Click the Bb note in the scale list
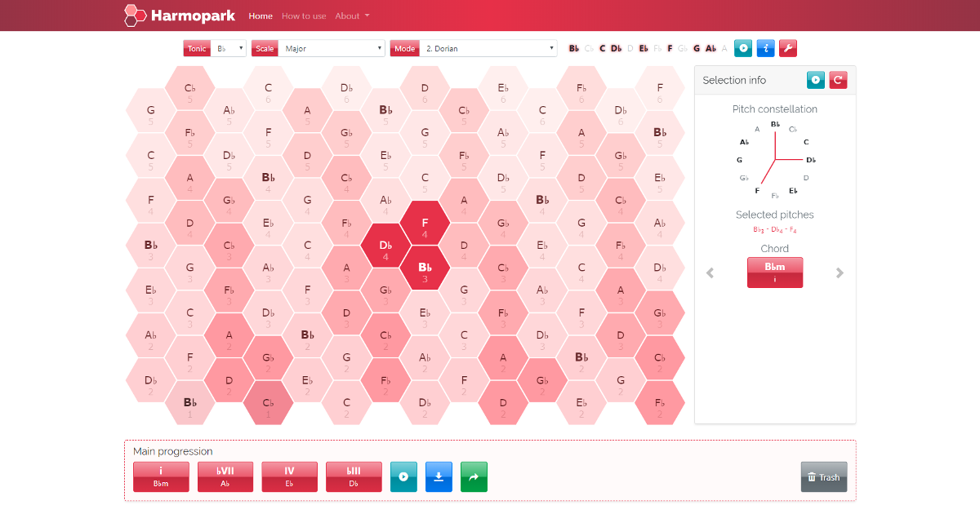This screenshot has height=514, width=980. pyautogui.click(x=574, y=48)
